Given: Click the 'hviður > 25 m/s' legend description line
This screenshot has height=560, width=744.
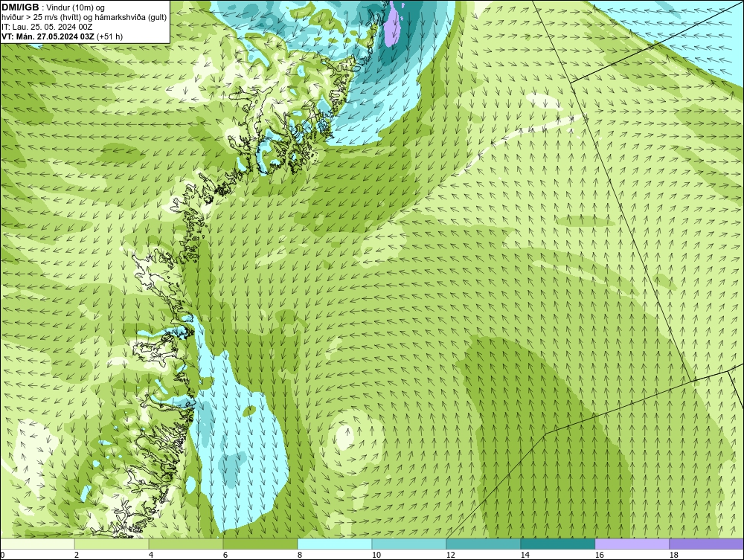Looking at the screenshot, I should tap(84, 18).
